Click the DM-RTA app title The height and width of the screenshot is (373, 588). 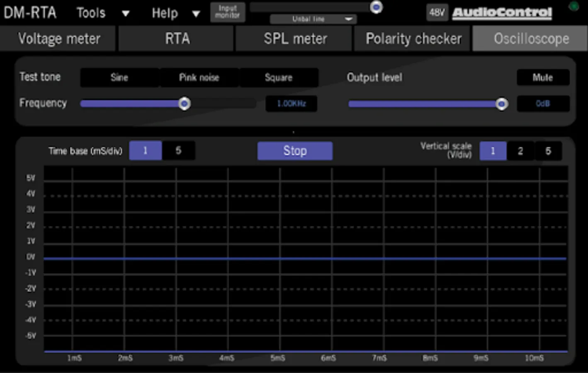click(30, 12)
